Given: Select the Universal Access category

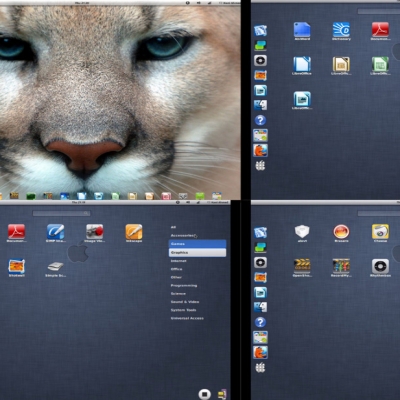Looking at the screenshot, I should (187, 318).
